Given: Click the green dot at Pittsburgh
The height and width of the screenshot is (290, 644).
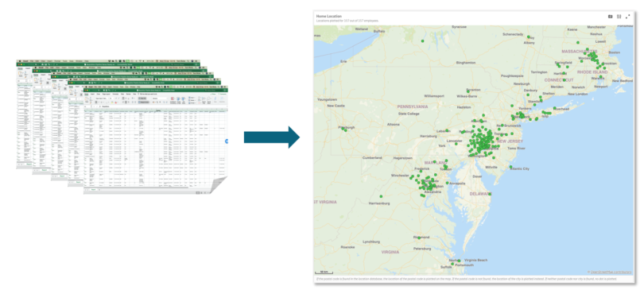Looking at the screenshot, I should click(x=345, y=130).
